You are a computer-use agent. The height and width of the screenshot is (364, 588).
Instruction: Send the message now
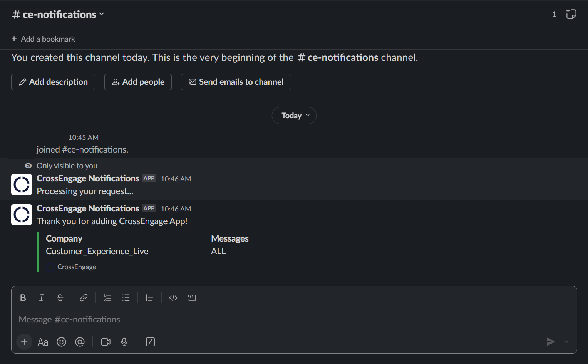click(551, 342)
